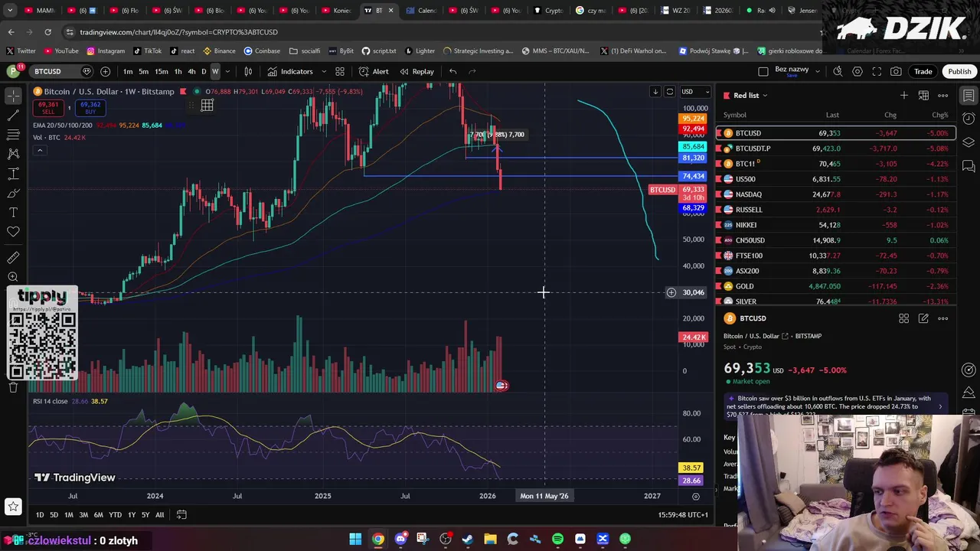Viewport: 980px width, 551px height.
Task: Select the GOLD row in watchlist
Action: [x=836, y=286]
